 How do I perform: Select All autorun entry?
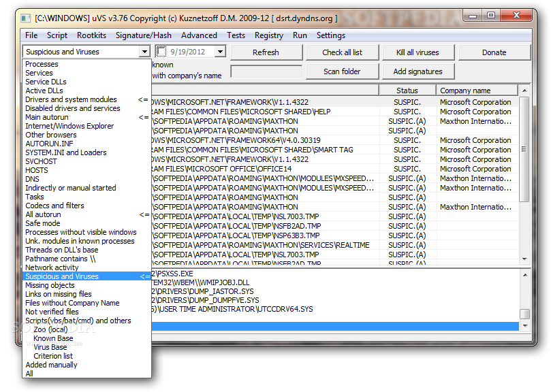(86, 214)
